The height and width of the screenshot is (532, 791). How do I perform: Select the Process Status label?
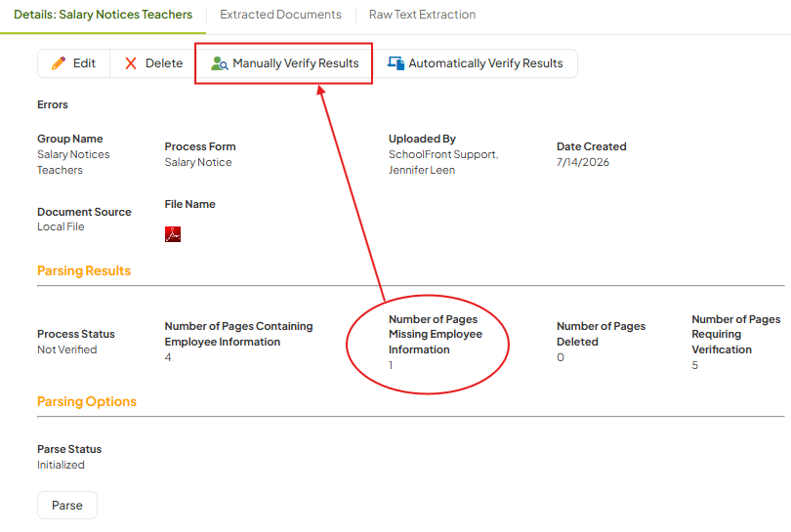(76, 334)
